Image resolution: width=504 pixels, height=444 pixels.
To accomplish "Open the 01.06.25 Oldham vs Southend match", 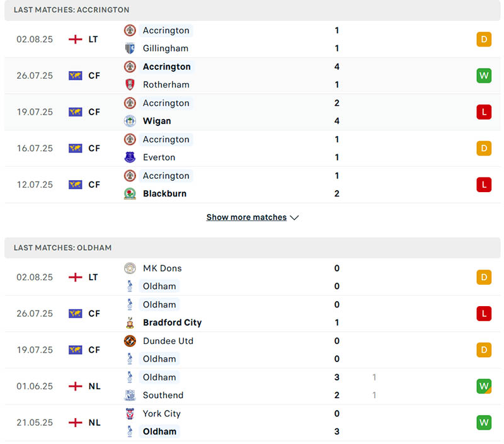I will (x=252, y=386).
